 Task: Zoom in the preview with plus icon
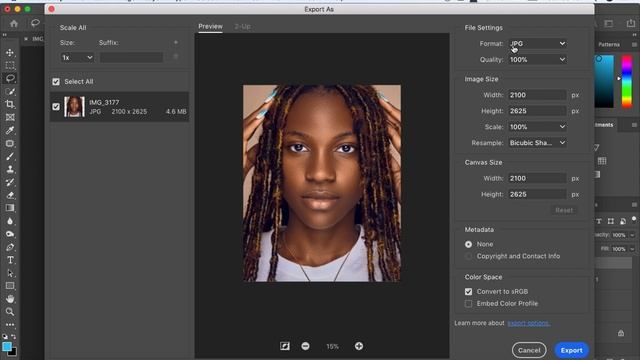point(359,346)
